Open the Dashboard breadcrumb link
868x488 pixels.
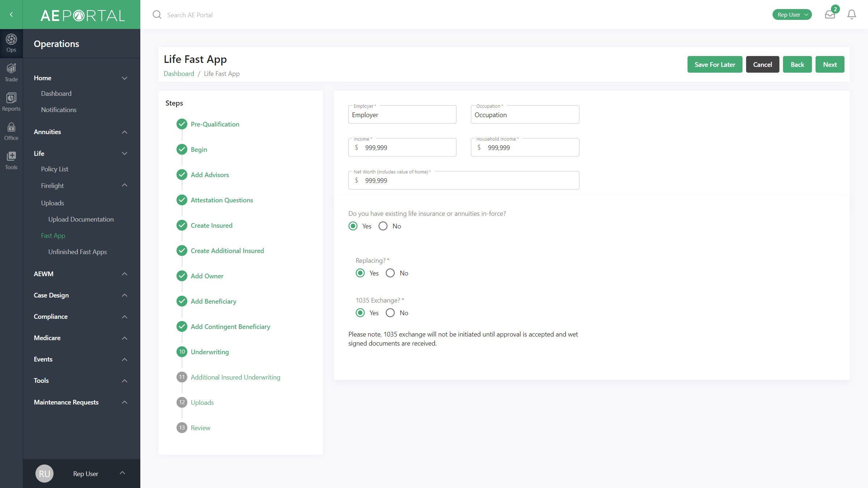179,73
